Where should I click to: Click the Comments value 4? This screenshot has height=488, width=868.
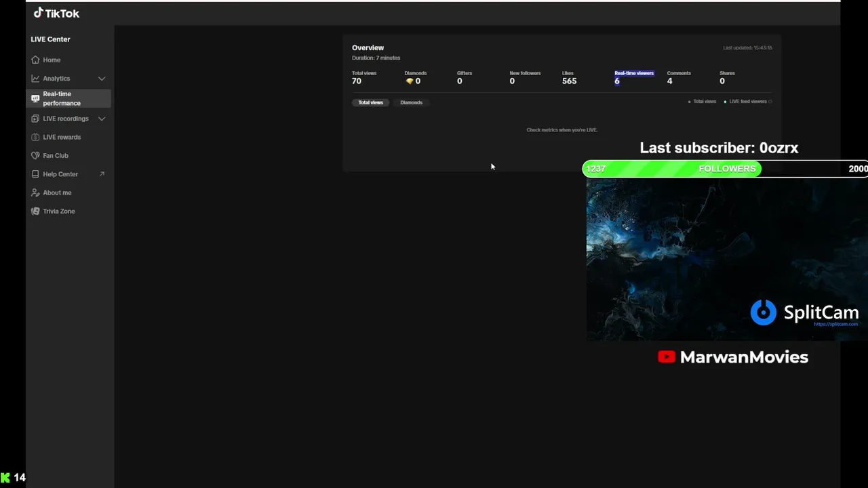pyautogui.click(x=670, y=81)
